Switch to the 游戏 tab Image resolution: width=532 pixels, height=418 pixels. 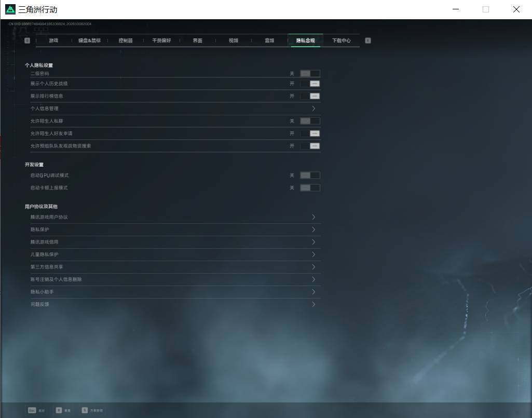(53, 41)
